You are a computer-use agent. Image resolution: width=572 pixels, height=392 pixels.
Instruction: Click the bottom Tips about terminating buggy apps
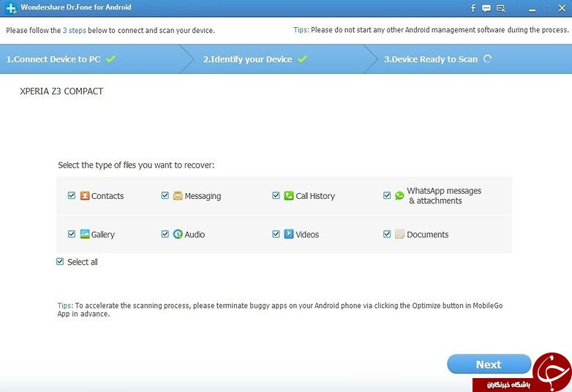coord(280,309)
